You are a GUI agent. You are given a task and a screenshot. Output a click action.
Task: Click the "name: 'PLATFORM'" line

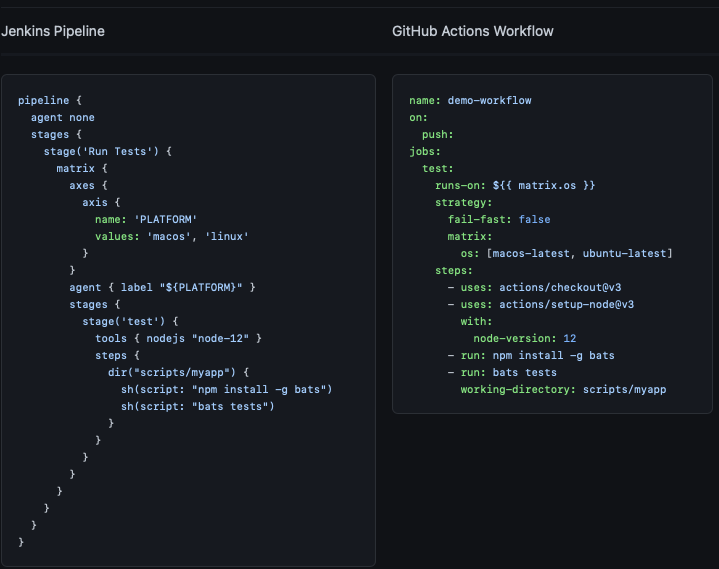pos(146,219)
